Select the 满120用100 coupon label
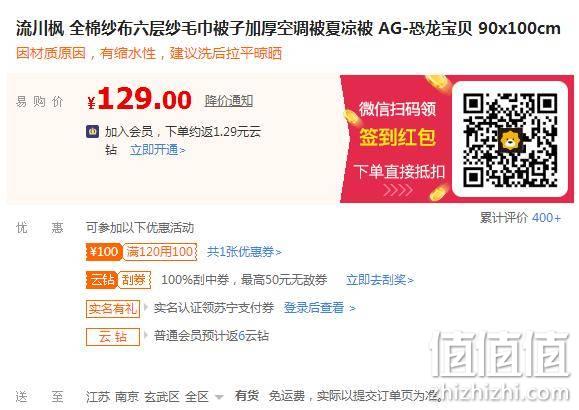579x410 pixels. click(160, 252)
